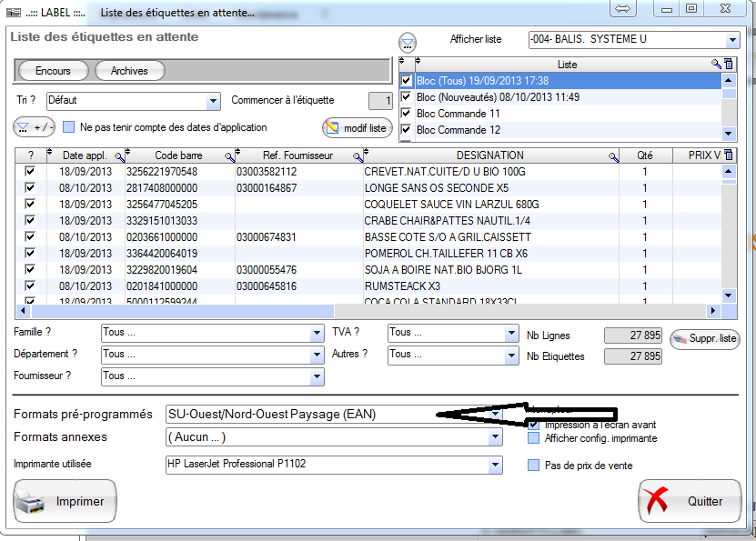Switch to the Archives tab
The image size is (756, 541).
click(128, 71)
